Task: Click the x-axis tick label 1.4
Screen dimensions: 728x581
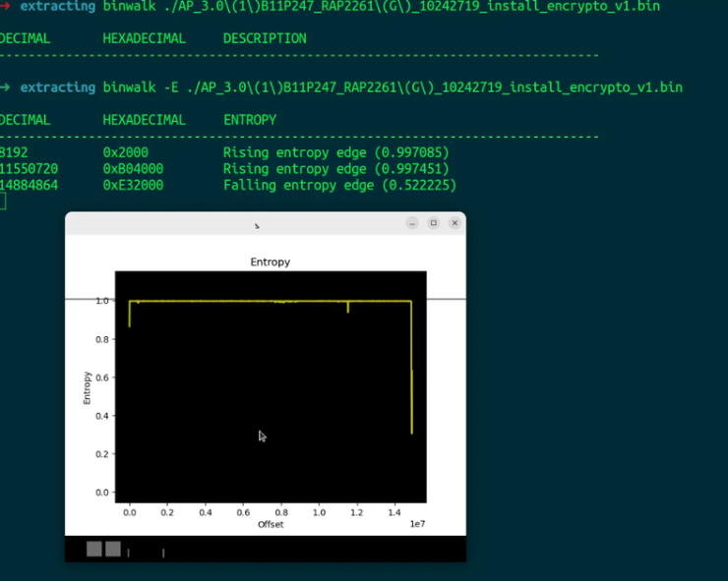Action: (394, 513)
